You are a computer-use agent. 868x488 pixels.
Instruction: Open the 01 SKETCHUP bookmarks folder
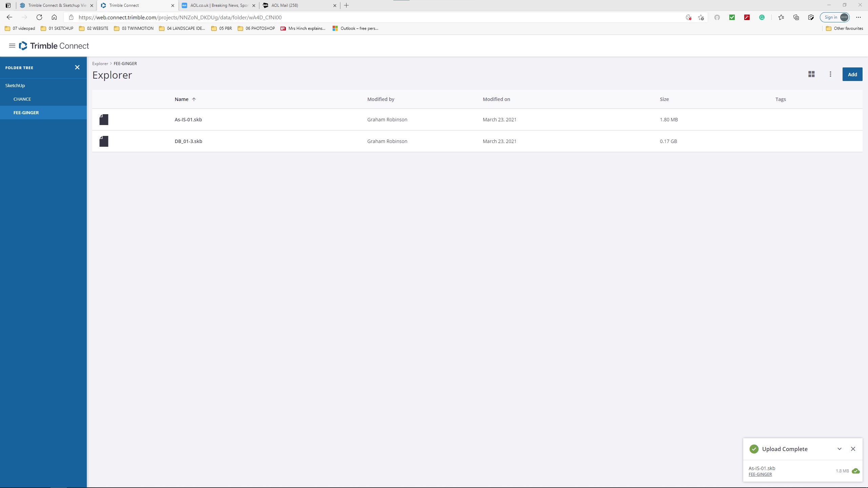tap(57, 28)
